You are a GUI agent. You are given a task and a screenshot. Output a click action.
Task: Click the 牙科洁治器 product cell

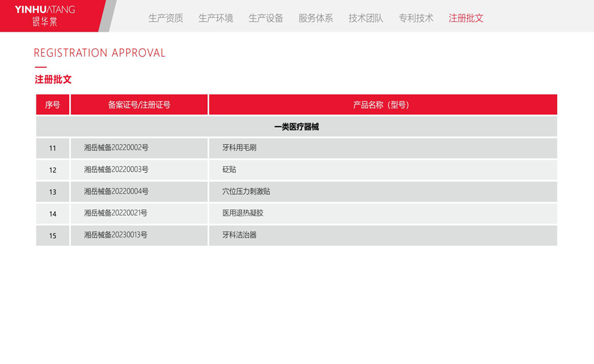coord(239,235)
